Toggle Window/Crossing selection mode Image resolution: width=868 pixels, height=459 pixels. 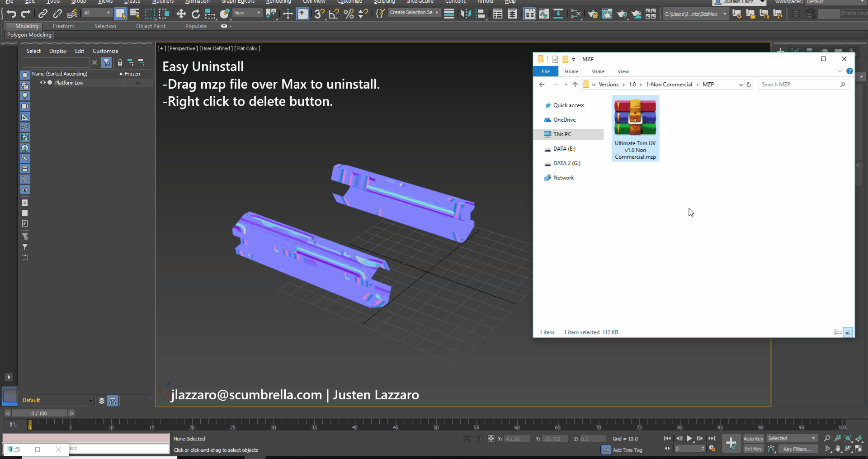click(x=164, y=14)
